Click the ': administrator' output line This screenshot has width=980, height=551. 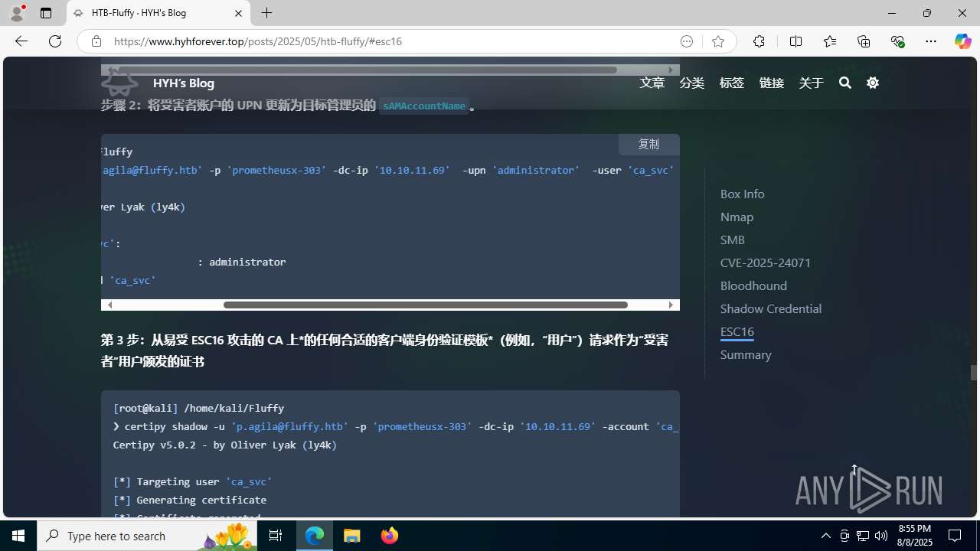click(242, 262)
